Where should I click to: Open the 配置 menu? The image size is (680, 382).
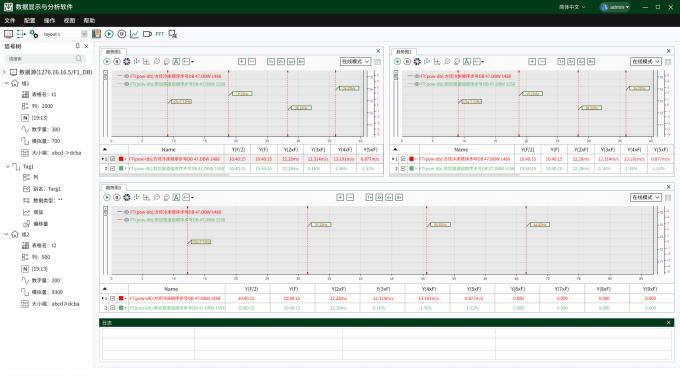coord(29,20)
